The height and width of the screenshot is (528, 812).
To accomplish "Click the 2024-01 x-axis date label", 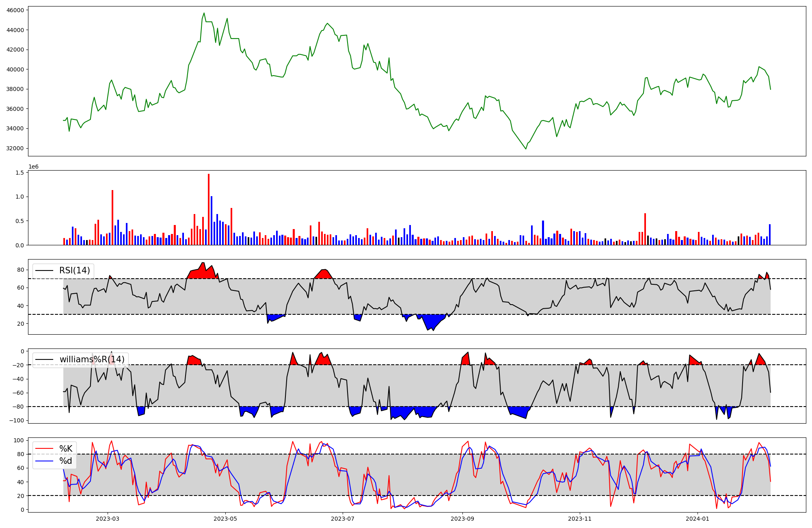I will pyautogui.click(x=698, y=519).
